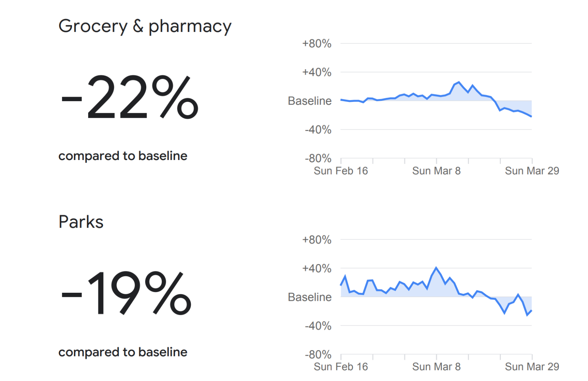Click Sun Mar 29 on Parks chart axis
The width and height of the screenshot is (588, 381).
tap(532, 367)
